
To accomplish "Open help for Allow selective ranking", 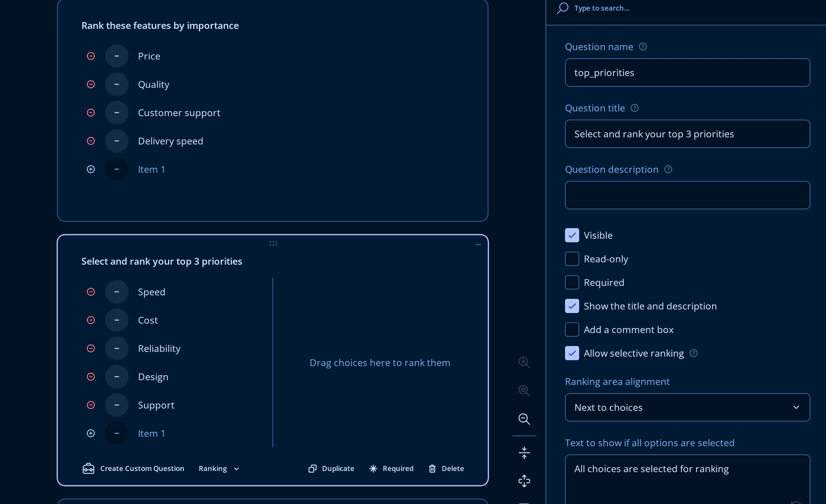I will [693, 353].
